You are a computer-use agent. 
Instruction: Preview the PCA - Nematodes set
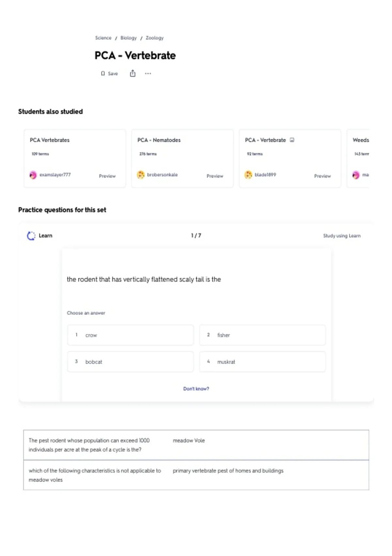tap(215, 176)
